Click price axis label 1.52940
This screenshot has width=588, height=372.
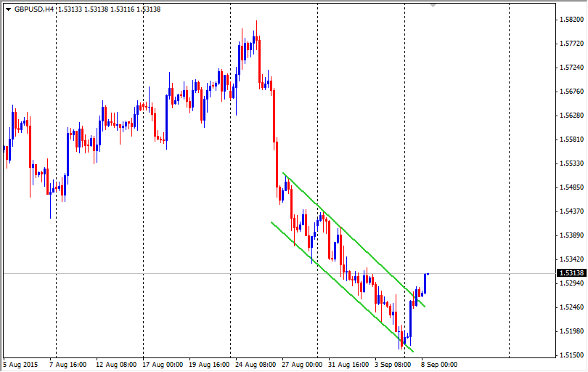571,283
